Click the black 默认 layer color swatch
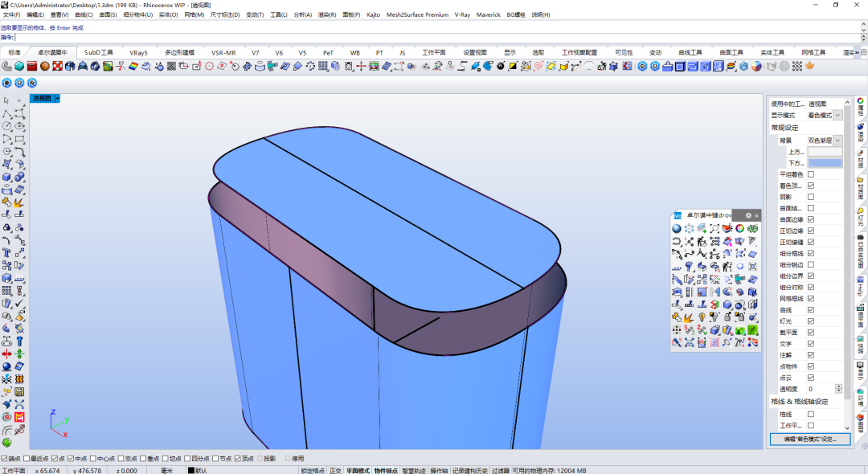 [191, 471]
